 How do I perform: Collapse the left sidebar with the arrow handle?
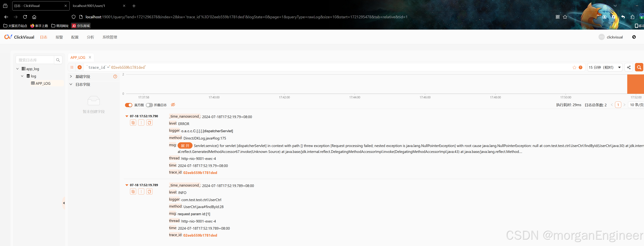click(x=64, y=203)
